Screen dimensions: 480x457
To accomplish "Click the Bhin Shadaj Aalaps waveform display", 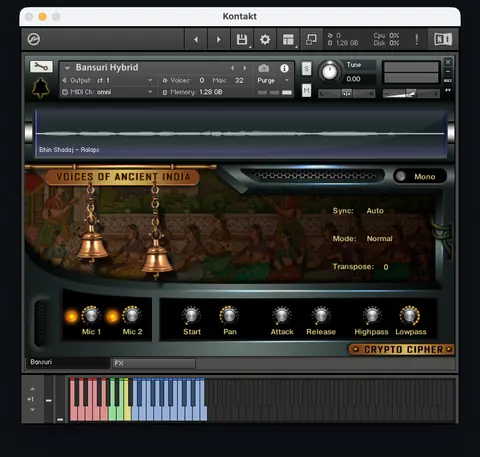I will point(240,133).
